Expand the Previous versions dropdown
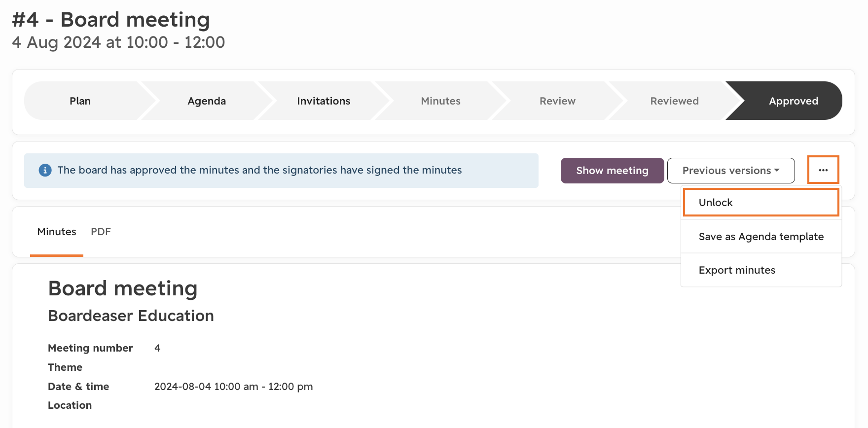 point(731,171)
